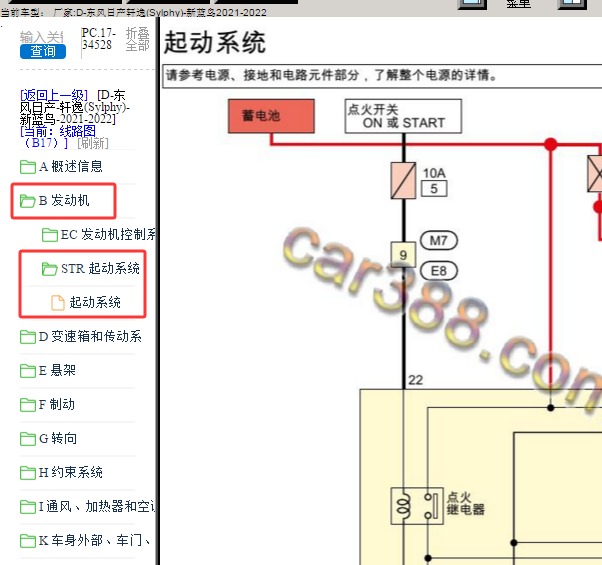Open folder icon for E 悬架

click(x=28, y=370)
